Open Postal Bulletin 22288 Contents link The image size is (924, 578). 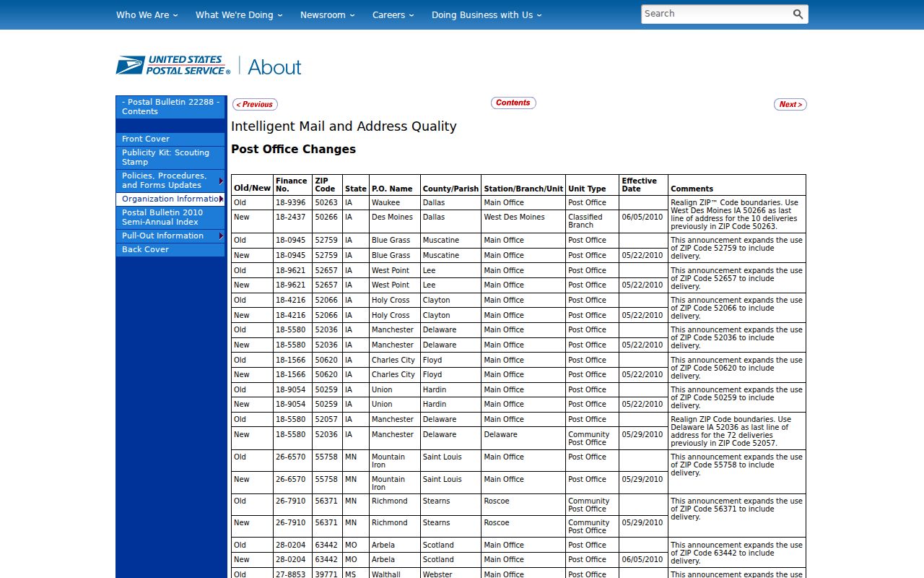tap(170, 107)
